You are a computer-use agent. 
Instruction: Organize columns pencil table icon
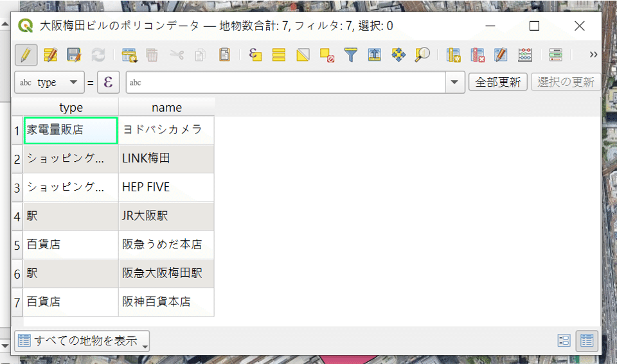point(501,55)
